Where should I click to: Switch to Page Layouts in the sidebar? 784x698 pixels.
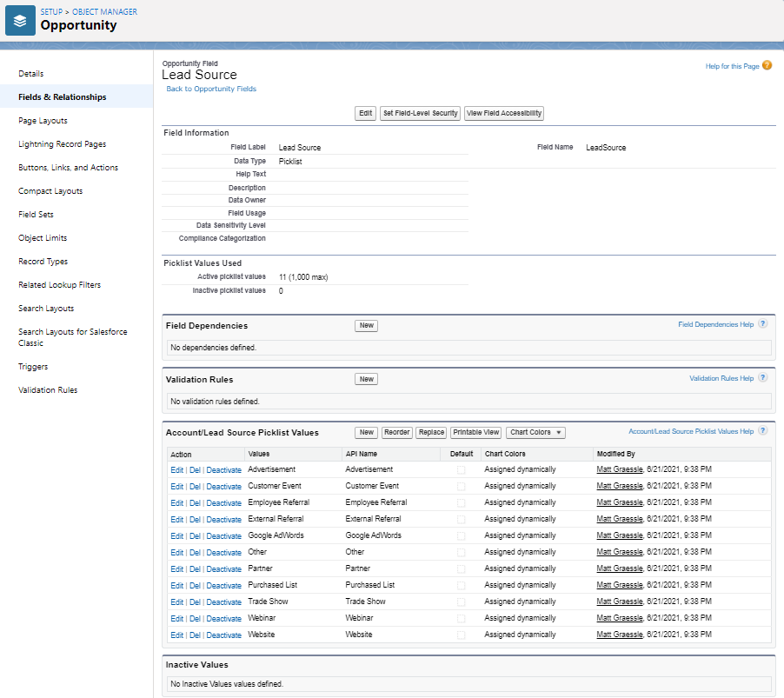[43, 120]
